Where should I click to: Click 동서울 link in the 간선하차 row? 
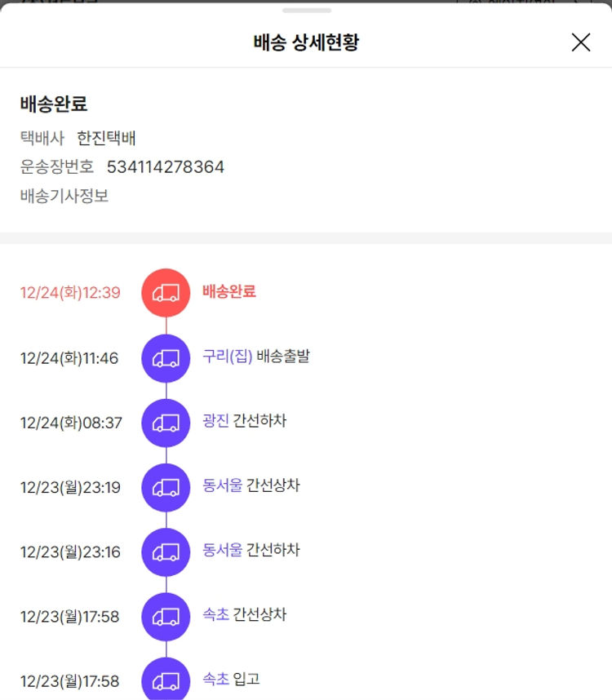[222, 550]
